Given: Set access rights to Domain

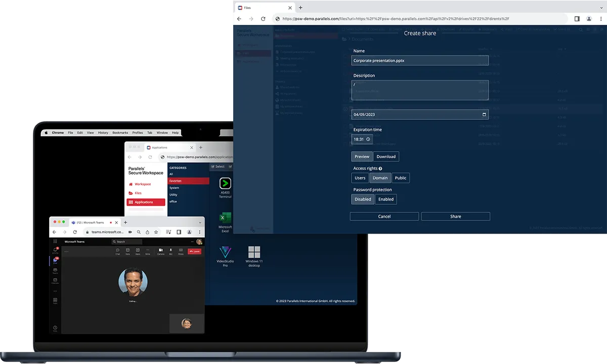Looking at the screenshot, I should click(x=380, y=178).
